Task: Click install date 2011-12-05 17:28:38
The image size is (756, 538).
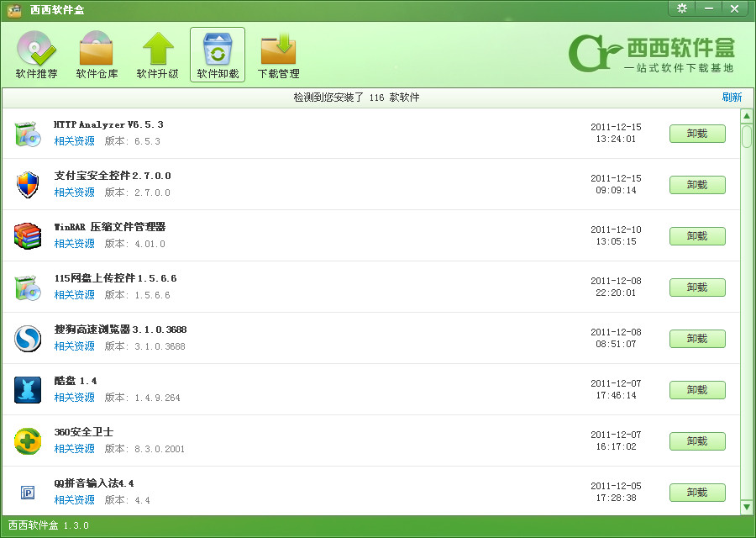Action: (617, 492)
